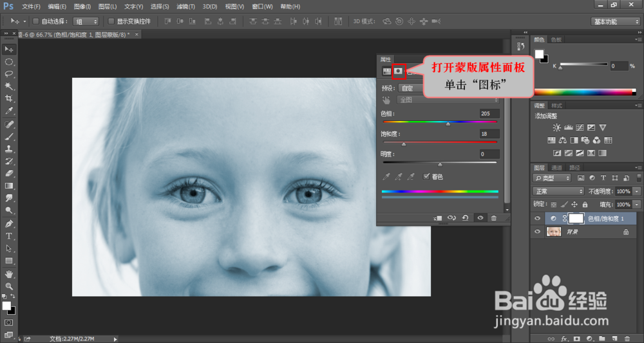Select the Magic Wand tool

point(8,86)
